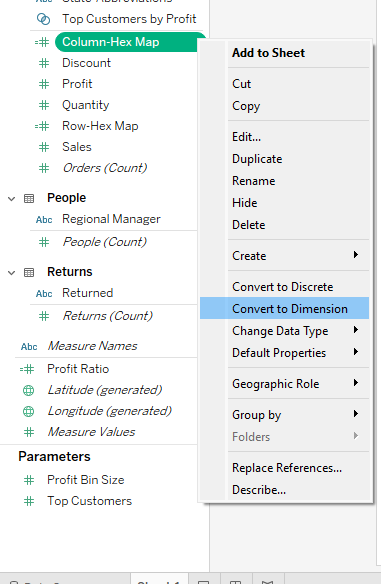The height and width of the screenshot is (584, 381).
Task: Click the Abc icon beside Regional Manager
Action: [x=44, y=219]
